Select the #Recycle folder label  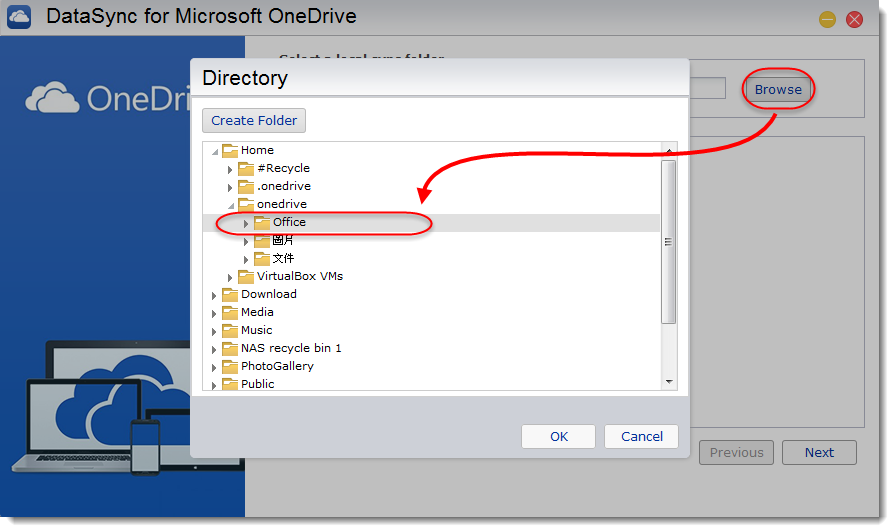coord(283,168)
